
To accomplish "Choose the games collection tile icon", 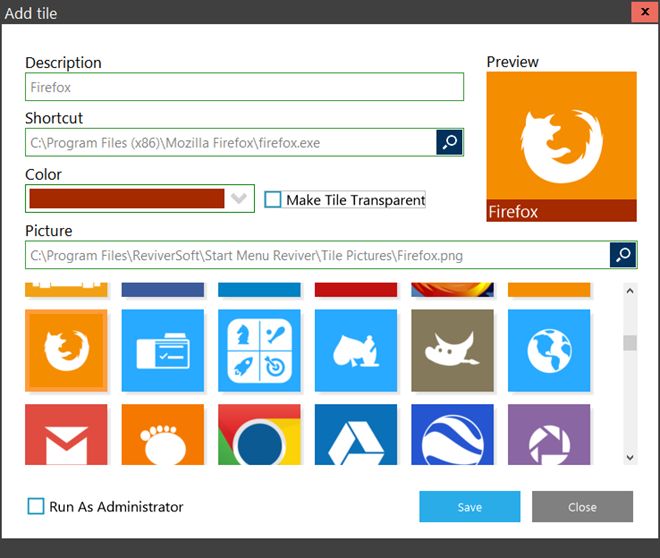I will click(259, 351).
